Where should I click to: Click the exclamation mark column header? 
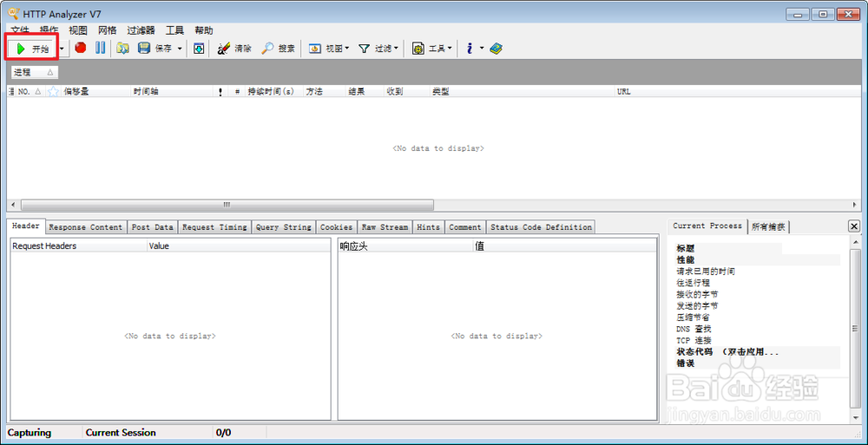coord(220,92)
